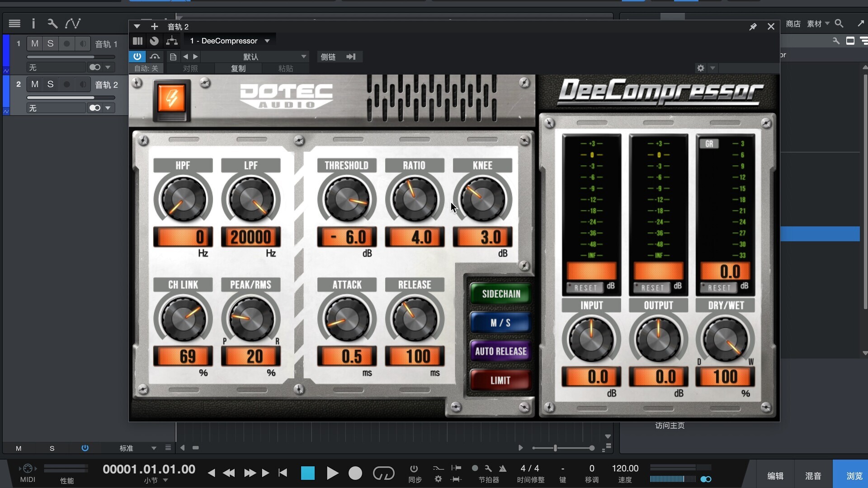Enable the LIMIT button
The image size is (868, 488).
(x=501, y=380)
